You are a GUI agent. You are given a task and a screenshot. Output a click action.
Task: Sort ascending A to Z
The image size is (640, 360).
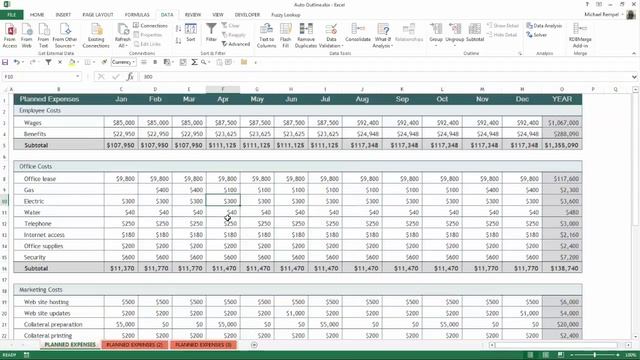(x=178, y=29)
